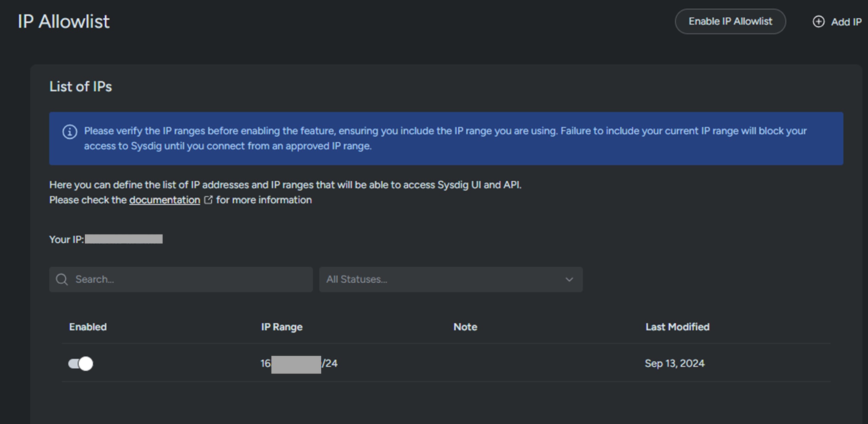Select the IP range entry ending in /24
Image resolution: width=868 pixels, height=424 pixels.
pyautogui.click(x=299, y=364)
